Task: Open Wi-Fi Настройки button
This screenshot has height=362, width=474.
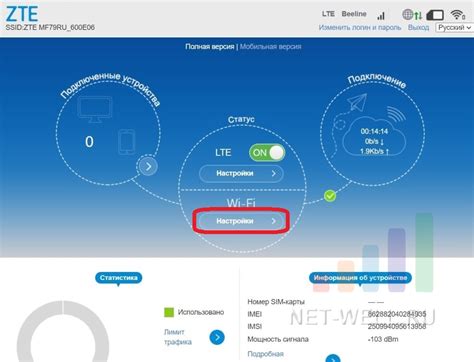Action: [241, 221]
